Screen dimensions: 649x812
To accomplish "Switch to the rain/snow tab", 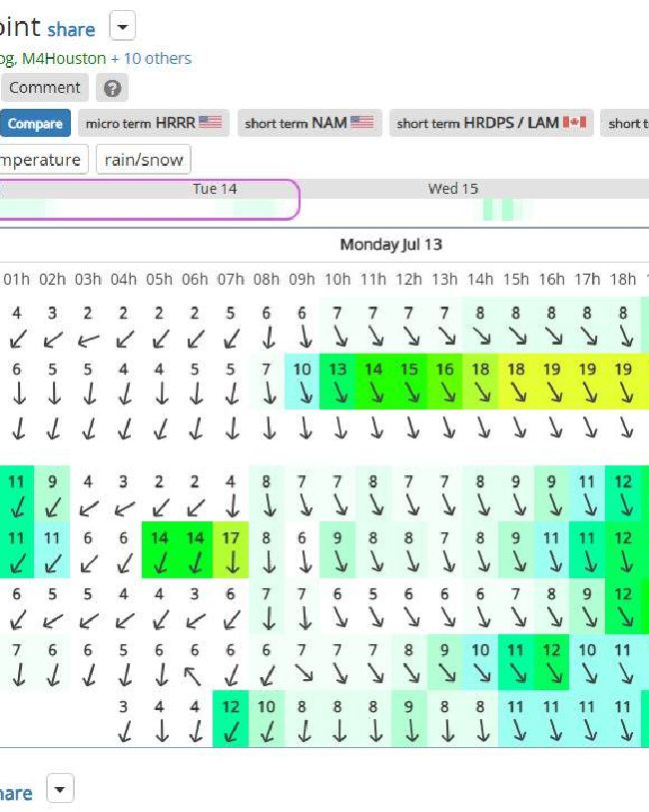I will pos(144,160).
